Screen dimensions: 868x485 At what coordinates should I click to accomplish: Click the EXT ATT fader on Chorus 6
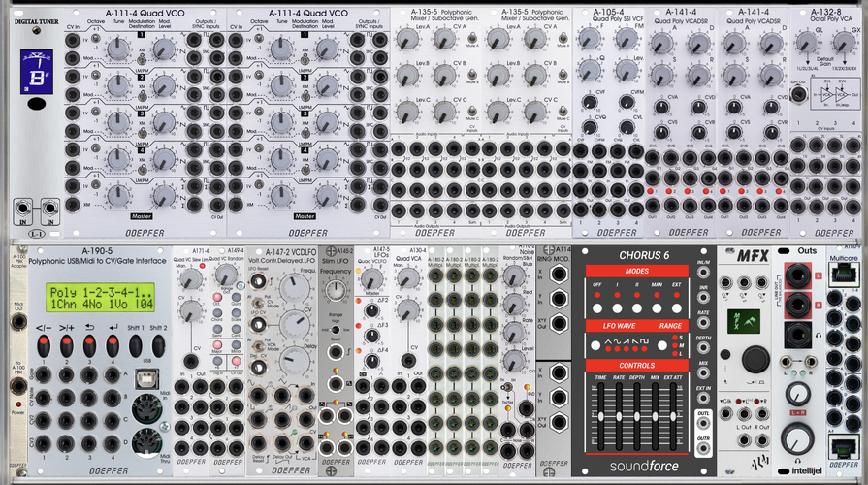click(673, 416)
